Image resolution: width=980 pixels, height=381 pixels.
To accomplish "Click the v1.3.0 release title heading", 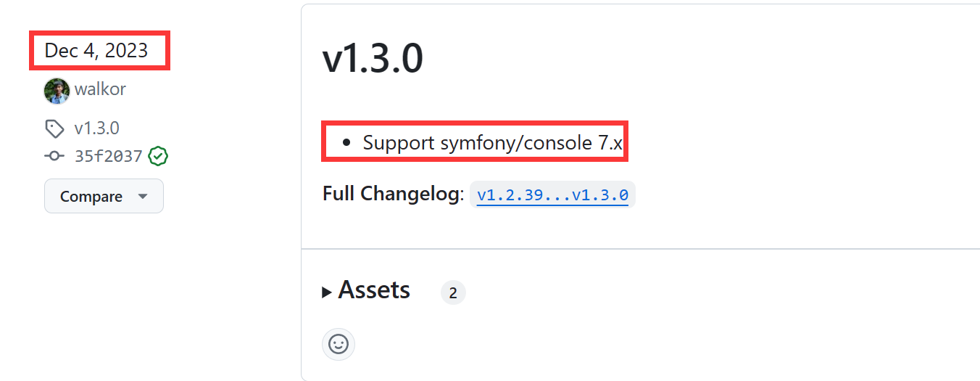I will coord(373,59).
